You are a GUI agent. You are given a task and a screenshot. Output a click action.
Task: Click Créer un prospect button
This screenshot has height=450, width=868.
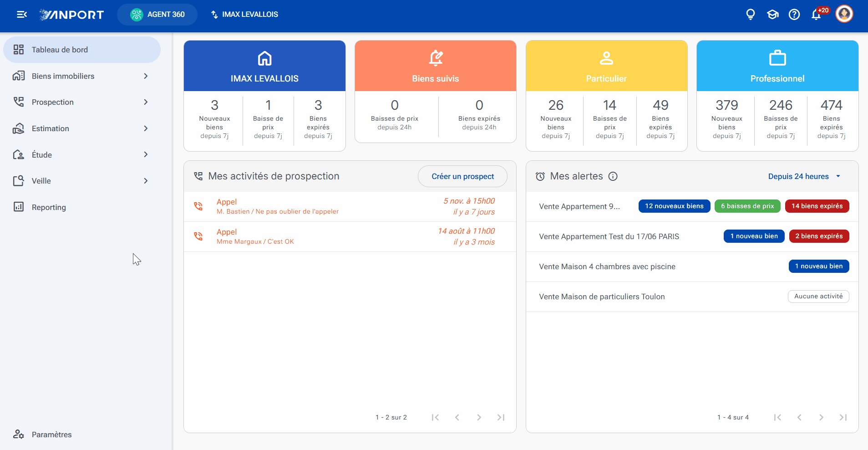click(462, 176)
